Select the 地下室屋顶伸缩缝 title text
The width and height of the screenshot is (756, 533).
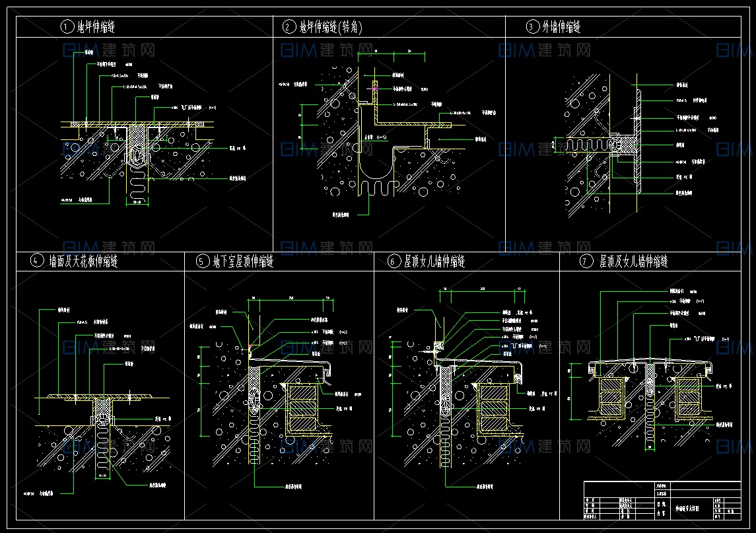click(x=243, y=262)
